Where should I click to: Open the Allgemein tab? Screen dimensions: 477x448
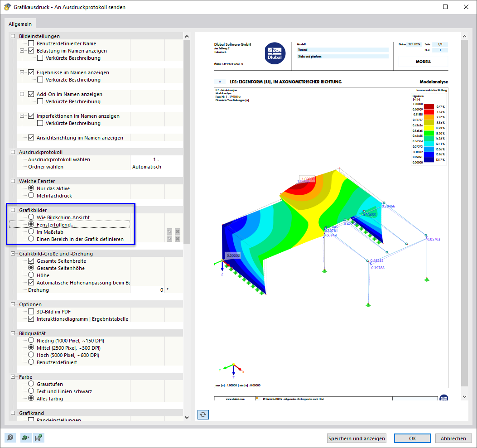pyautogui.click(x=20, y=24)
